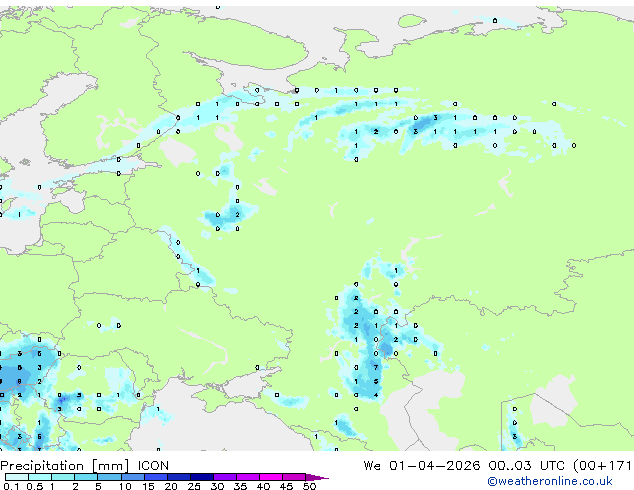Click the 0.1–0.5 mm legend swatch
Screen dimensions: 634x490
point(17,477)
